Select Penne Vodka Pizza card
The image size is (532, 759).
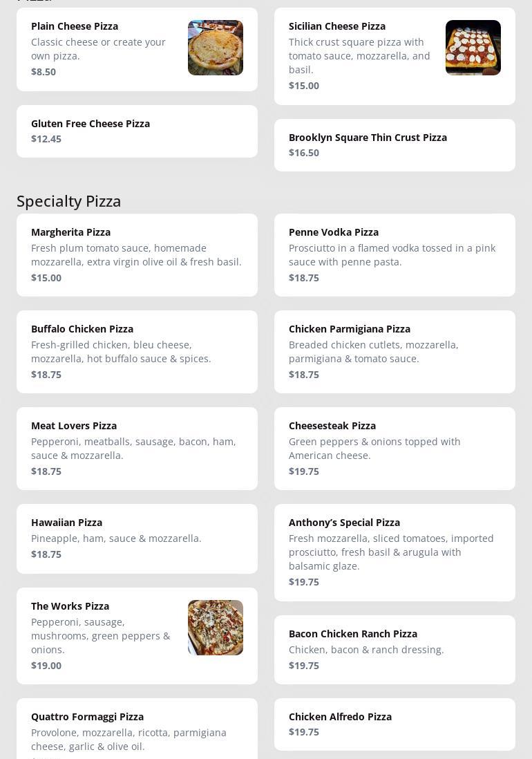[395, 255]
